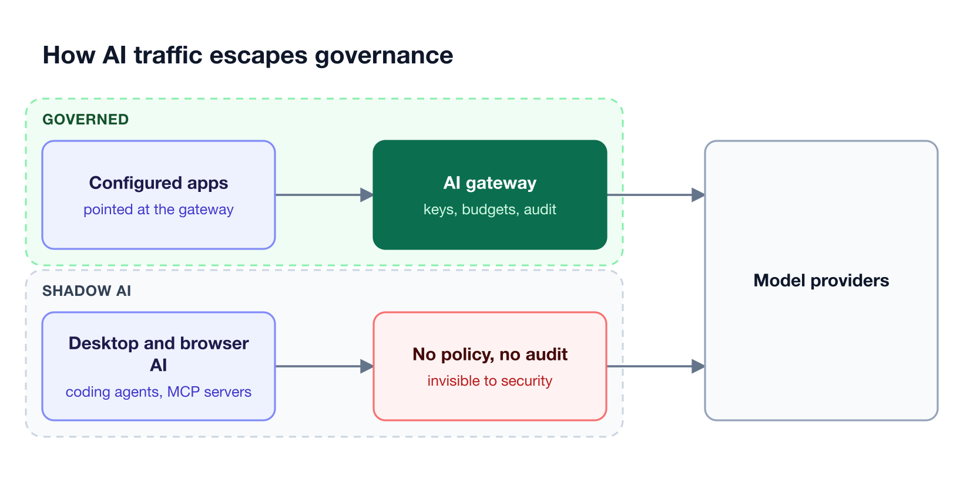The width and height of the screenshot is (980, 479).
Task: Click the 'pointed at the gateway' subtitle
Action: (x=159, y=210)
